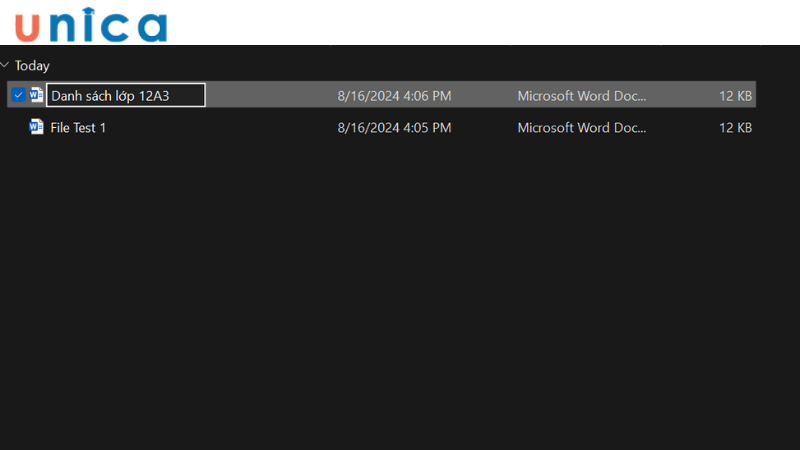Screen dimensions: 800x450
Task: Click the 12 KB size of selected file
Action: coord(735,96)
